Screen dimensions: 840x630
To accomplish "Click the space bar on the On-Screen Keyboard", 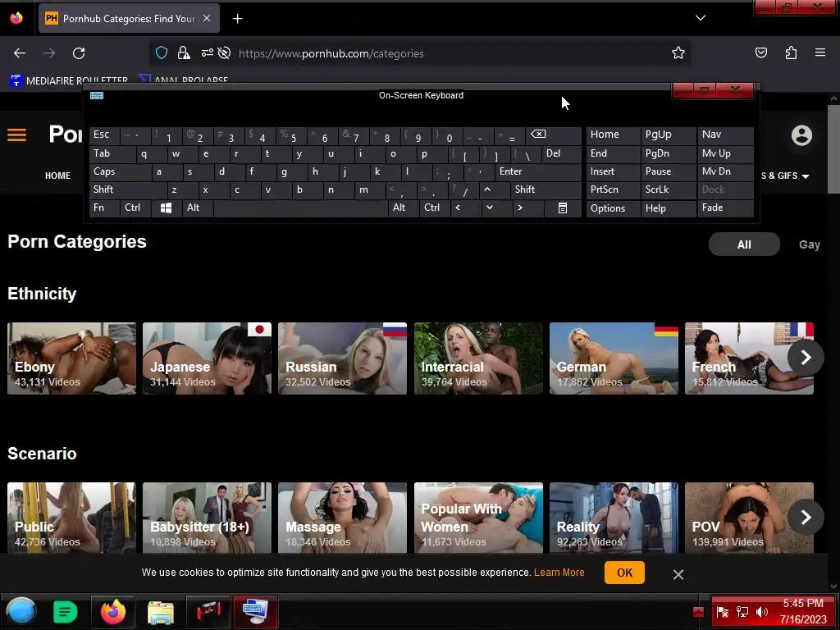I will 300,208.
